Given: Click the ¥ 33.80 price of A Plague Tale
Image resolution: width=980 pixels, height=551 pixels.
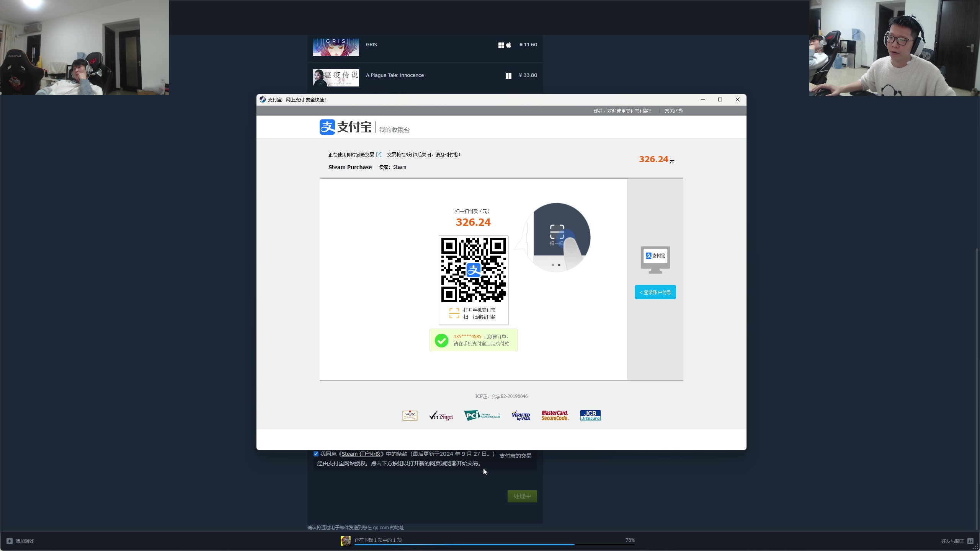Looking at the screenshot, I should point(528,75).
